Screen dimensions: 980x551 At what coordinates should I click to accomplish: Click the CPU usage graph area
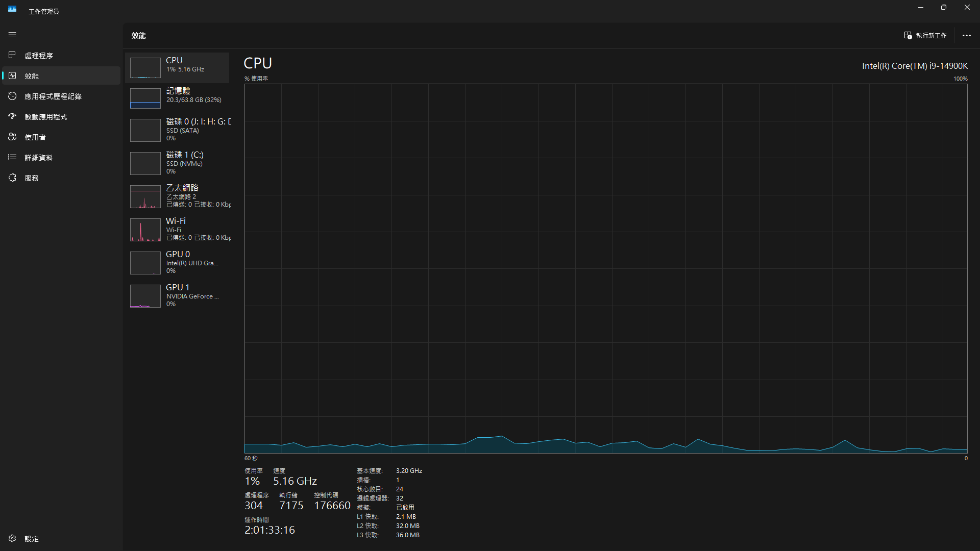tap(606, 268)
